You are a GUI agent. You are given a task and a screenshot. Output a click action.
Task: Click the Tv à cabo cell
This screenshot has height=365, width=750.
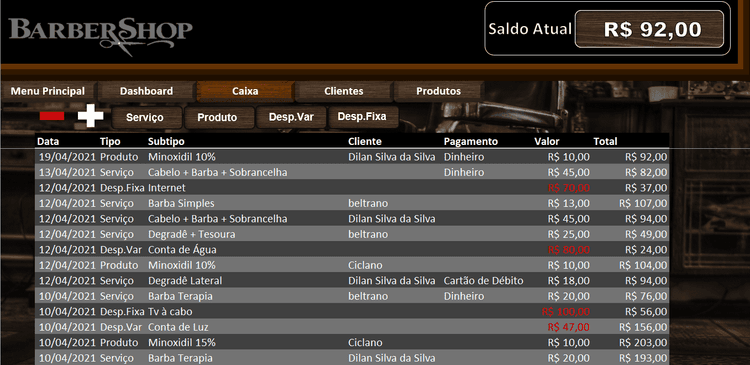point(170,312)
